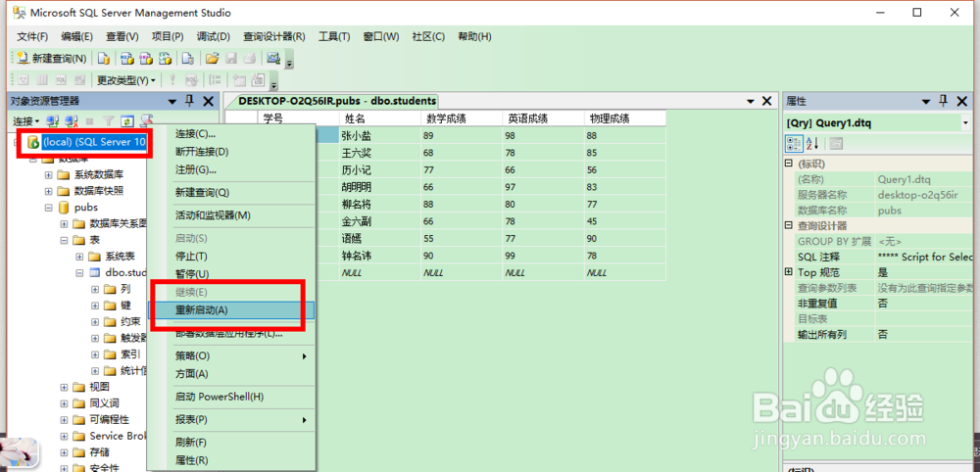
Task: Expand the 系统数据库 tree node
Action: 48,175
